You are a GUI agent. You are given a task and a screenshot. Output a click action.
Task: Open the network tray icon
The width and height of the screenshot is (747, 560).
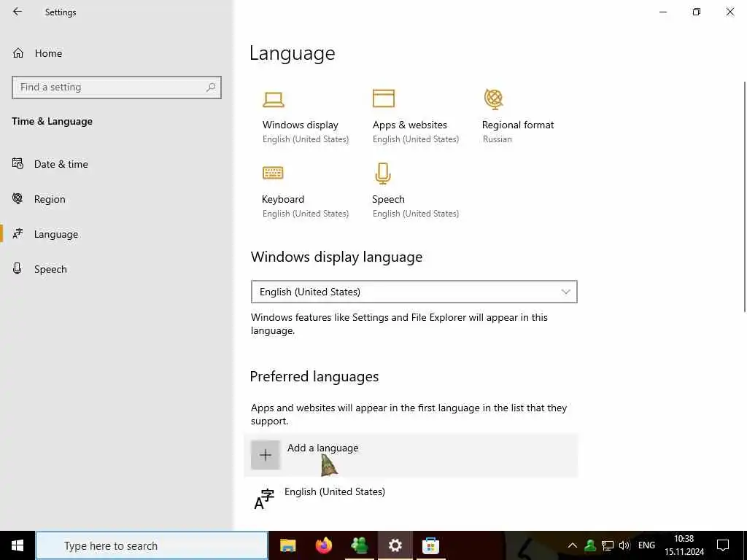pyautogui.click(x=608, y=545)
